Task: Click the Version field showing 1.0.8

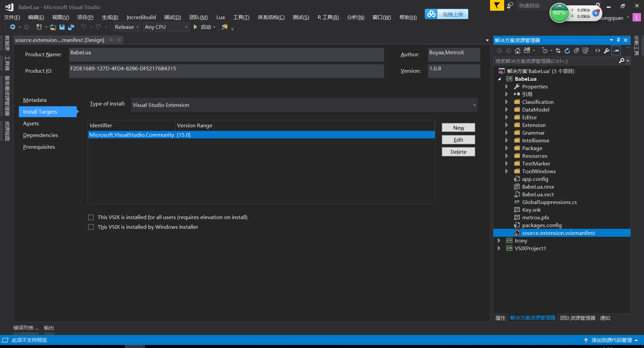Action: click(454, 71)
